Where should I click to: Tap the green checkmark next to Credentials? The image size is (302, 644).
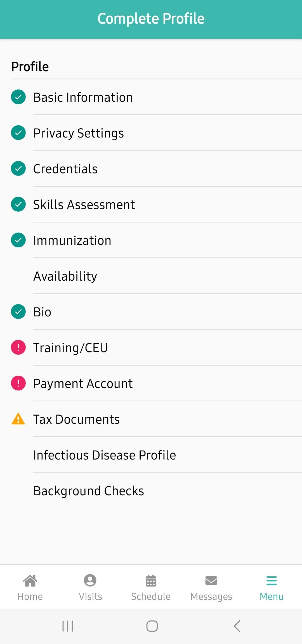click(x=18, y=169)
